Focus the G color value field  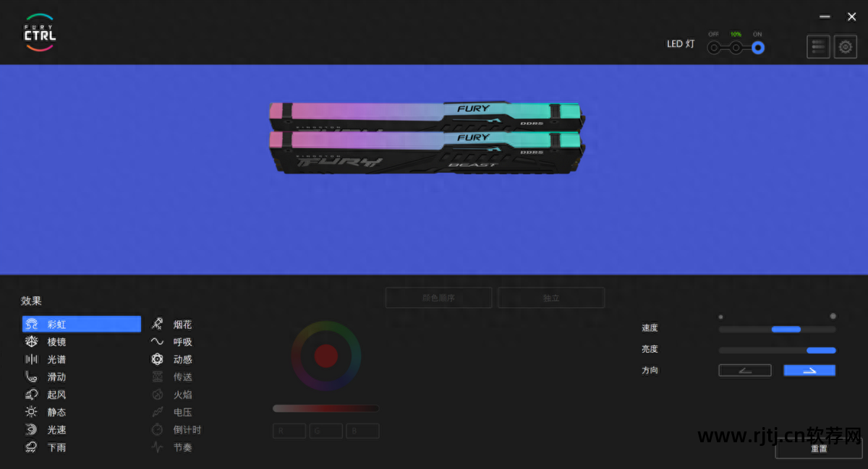coord(326,431)
